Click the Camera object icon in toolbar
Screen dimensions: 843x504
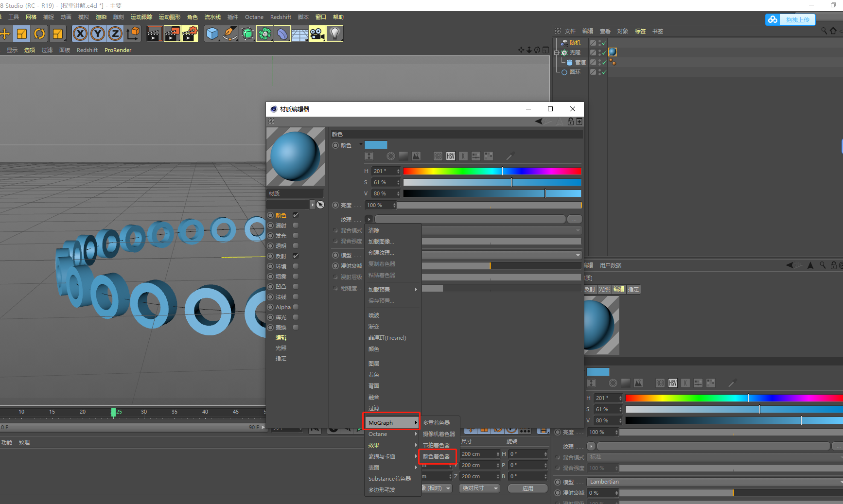point(317,34)
